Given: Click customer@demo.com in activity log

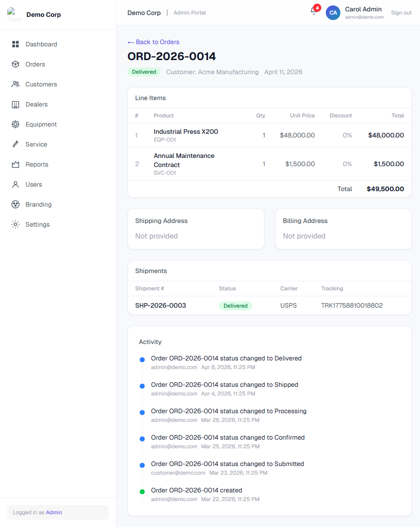Looking at the screenshot, I should point(178,473).
